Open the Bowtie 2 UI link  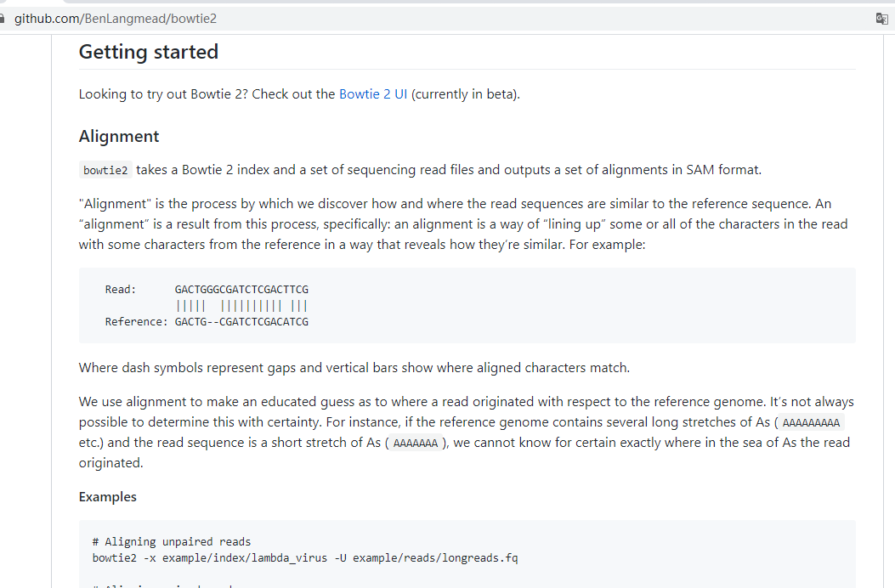click(x=373, y=94)
